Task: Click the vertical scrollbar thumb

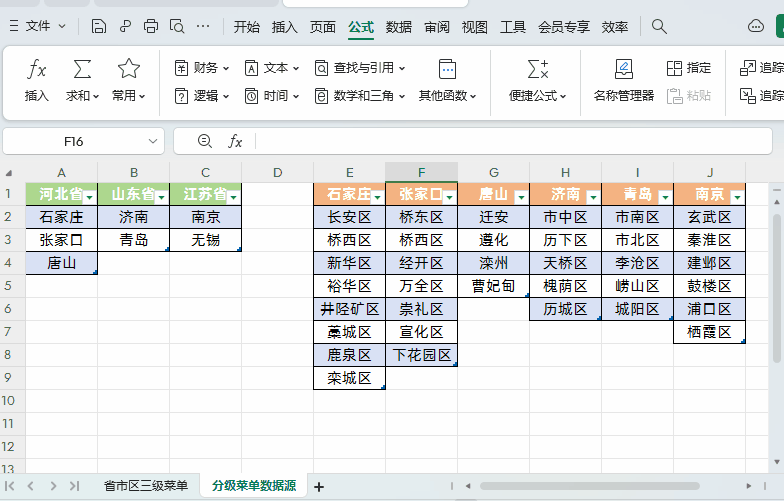Action: pyautogui.click(x=776, y=288)
